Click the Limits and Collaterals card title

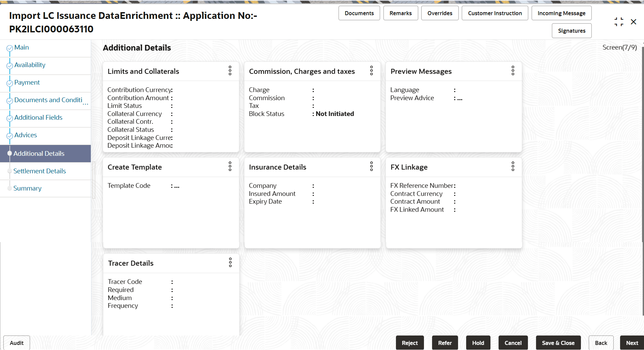pyautogui.click(x=143, y=71)
